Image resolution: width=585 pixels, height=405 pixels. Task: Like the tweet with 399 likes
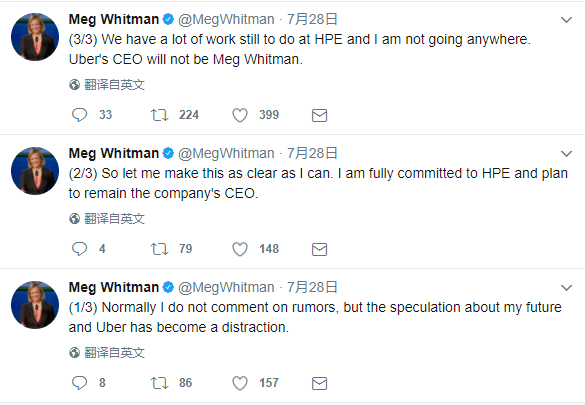(x=240, y=115)
